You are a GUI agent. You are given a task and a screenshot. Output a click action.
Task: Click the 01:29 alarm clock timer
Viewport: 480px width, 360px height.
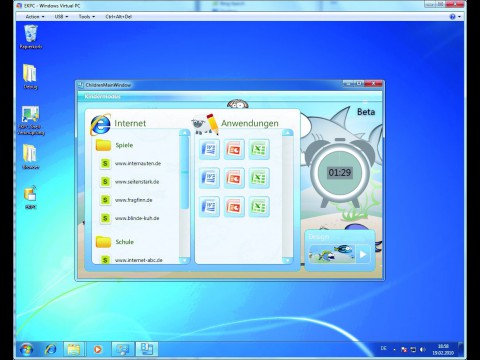[x=340, y=173]
